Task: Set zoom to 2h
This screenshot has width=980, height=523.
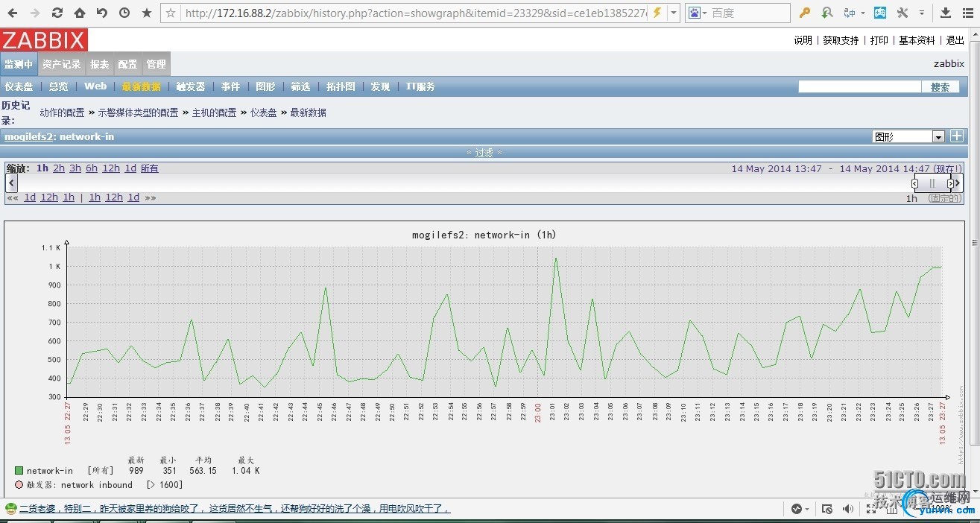Action: point(59,168)
